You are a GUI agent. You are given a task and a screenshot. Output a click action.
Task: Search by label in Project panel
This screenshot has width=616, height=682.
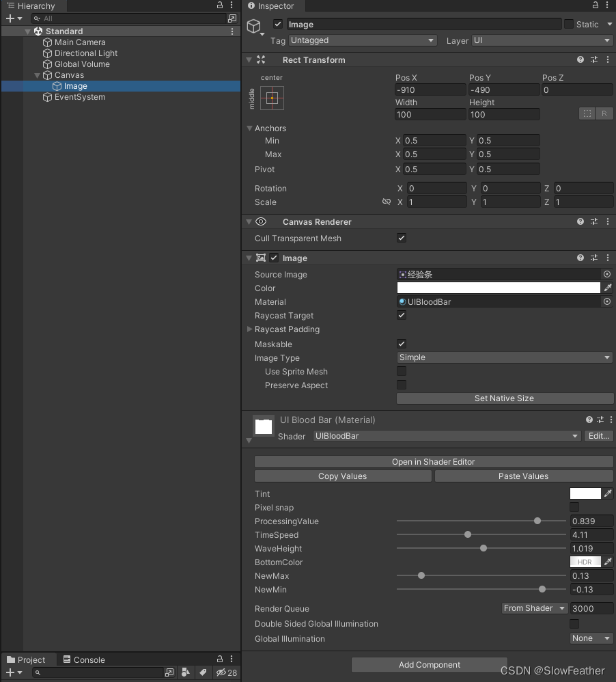(x=203, y=672)
